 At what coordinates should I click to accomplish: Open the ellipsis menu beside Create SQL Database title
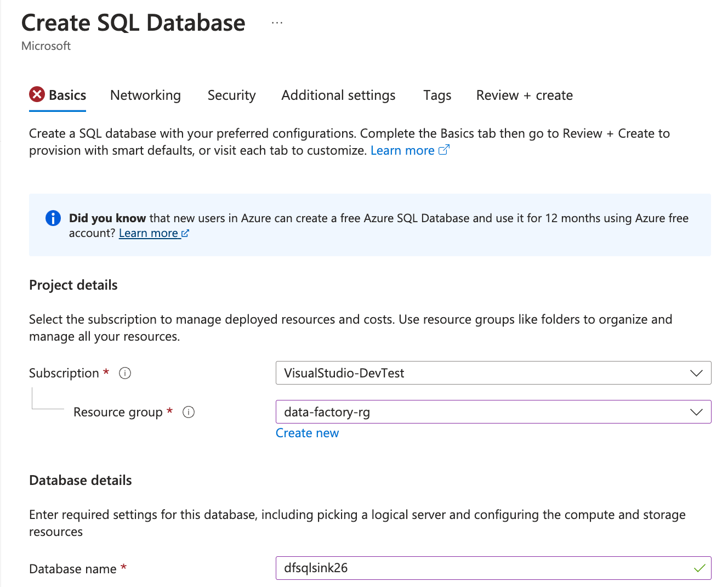coord(277,22)
